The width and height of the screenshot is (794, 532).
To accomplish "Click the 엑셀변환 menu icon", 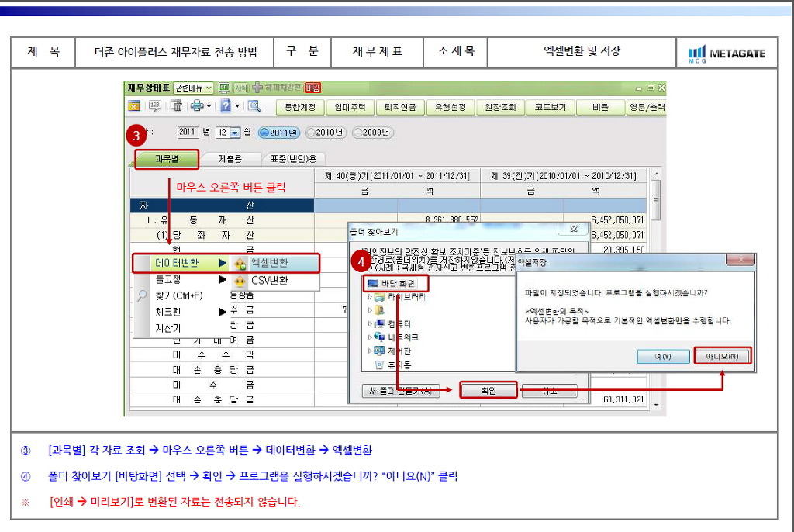I will (240, 264).
